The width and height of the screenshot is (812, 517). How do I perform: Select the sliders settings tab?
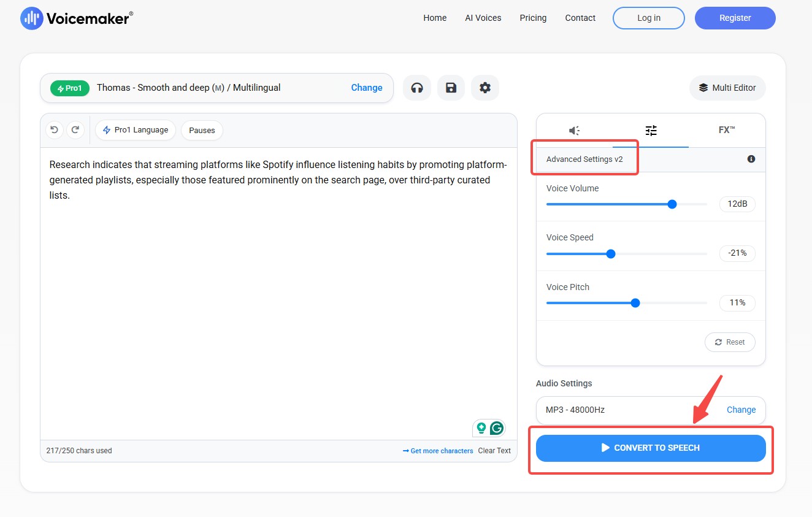coord(651,130)
